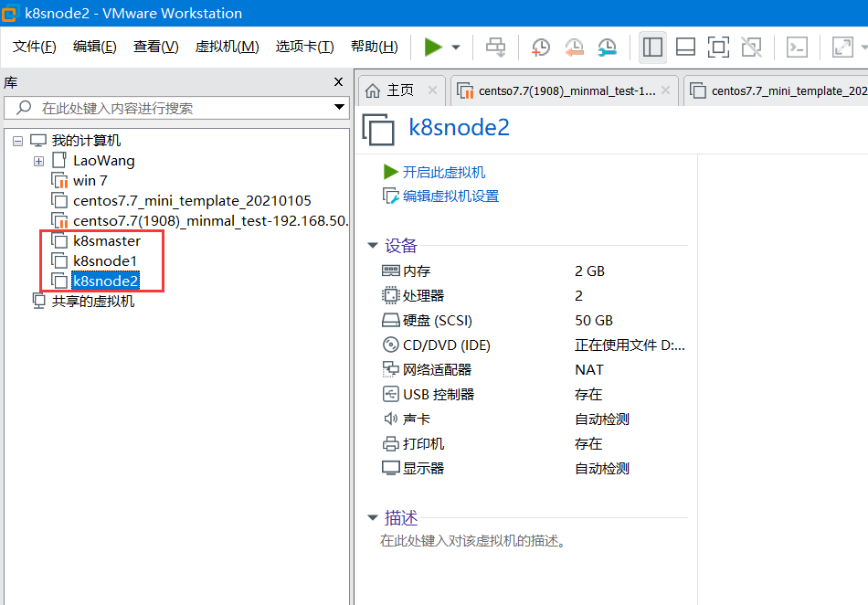Expand the LaoWang folder node
Viewport: 868px width, 605px height.
[38, 161]
